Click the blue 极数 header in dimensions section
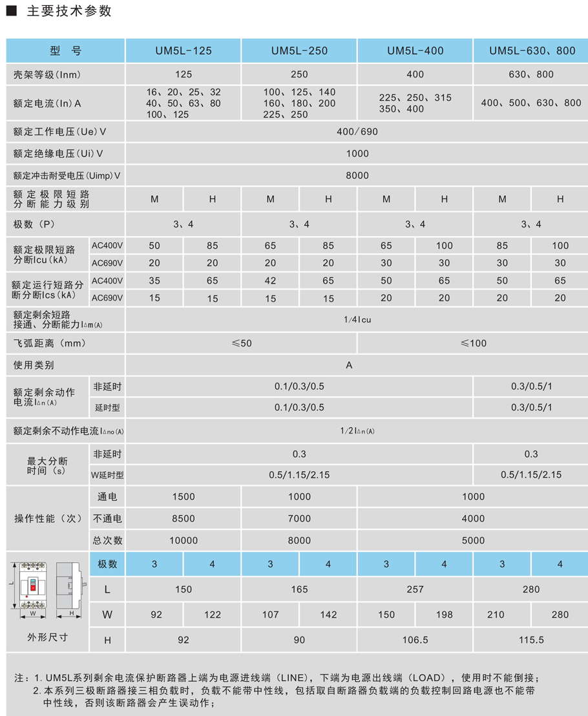The image size is (588, 716). (107, 564)
